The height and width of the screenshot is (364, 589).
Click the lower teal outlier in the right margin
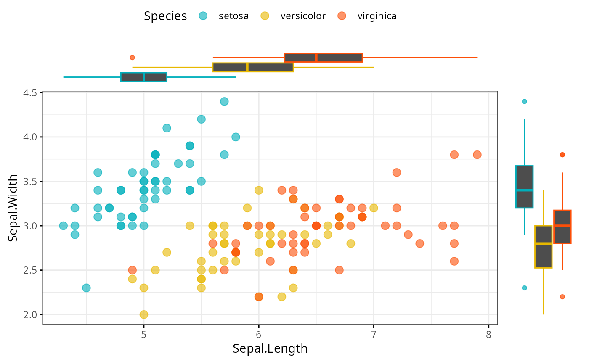(x=524, y=288)
